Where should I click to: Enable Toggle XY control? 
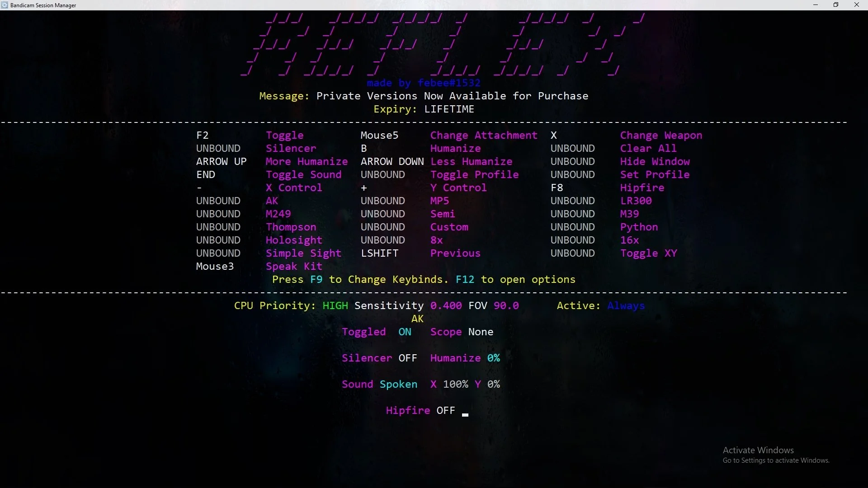click(649, 253)
